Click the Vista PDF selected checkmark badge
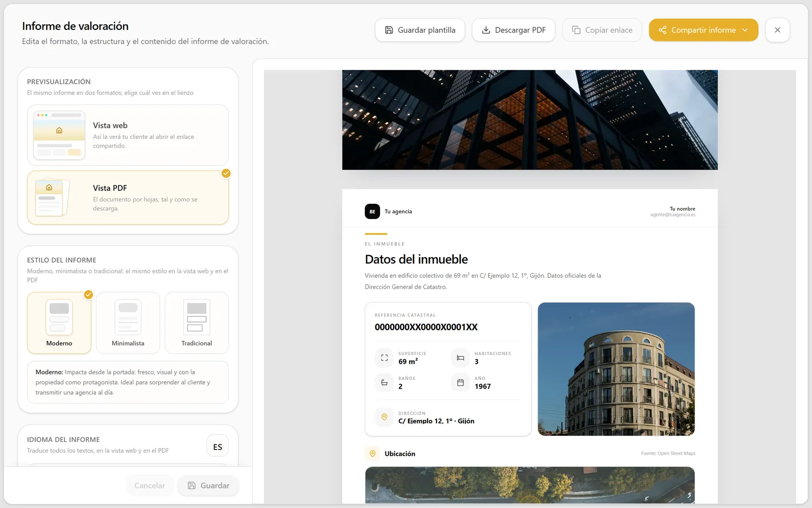The height and width of the screenshot is (508, 812). tap(226, 173)
